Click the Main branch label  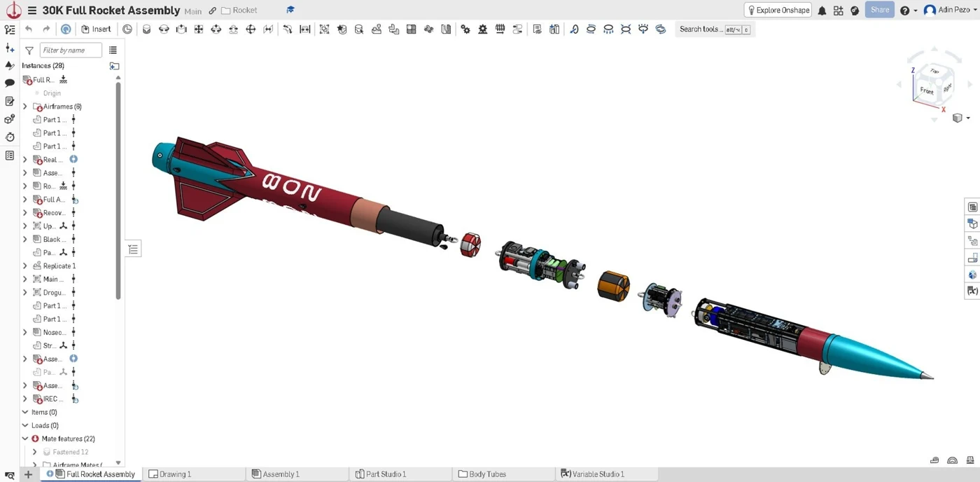(193, 11)
